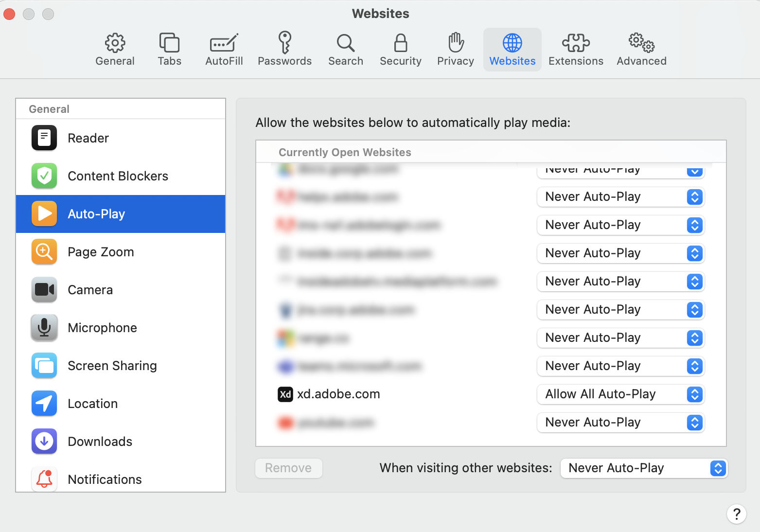This screenshot has height=532, width=760.
Task: Open Microphone permissions via its icon
Action: (x=44, y=327)
